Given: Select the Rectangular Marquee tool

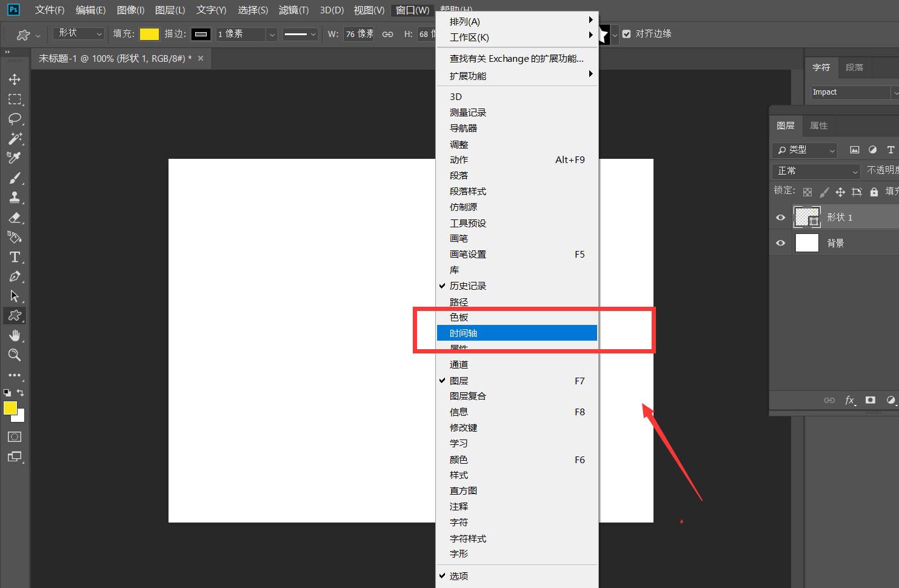Looking at the screenshot, I should coord(15,99).
